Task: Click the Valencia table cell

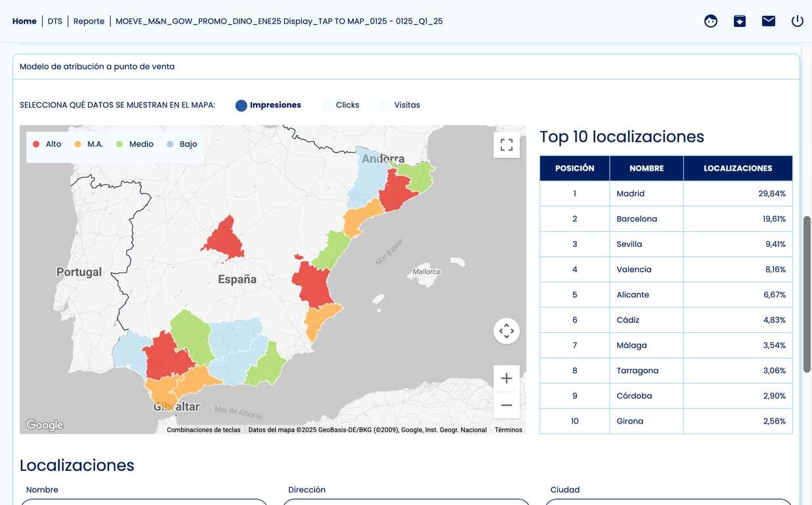Action: 647,269
